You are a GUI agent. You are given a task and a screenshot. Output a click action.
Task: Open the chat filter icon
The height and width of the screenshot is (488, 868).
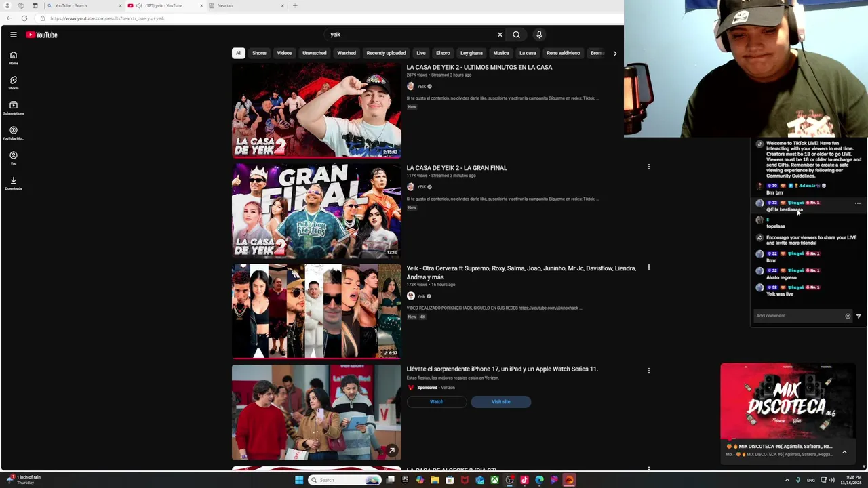point(859,316)
